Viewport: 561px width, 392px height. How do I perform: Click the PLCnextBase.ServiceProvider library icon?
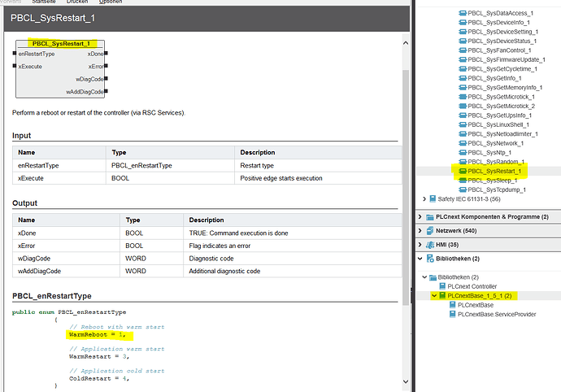(453, 314)
